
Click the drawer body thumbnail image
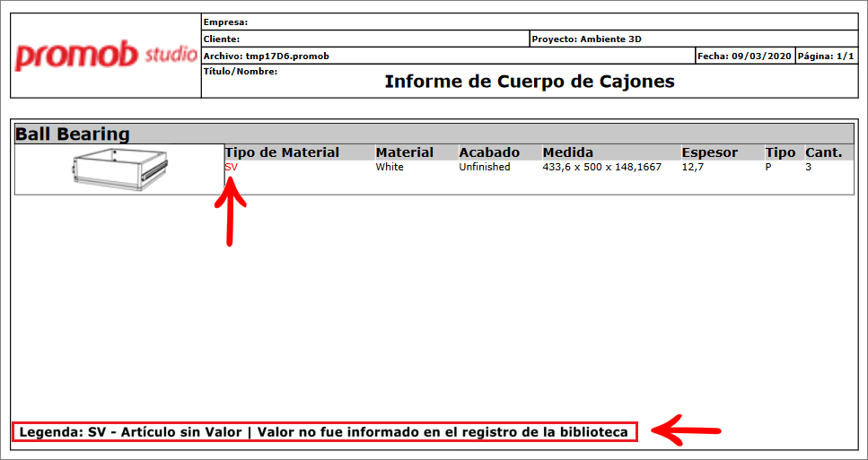tap(119, 169)
